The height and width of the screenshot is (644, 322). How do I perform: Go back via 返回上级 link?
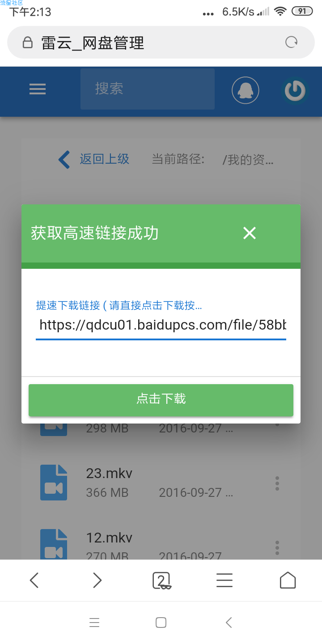coord(94,159)
